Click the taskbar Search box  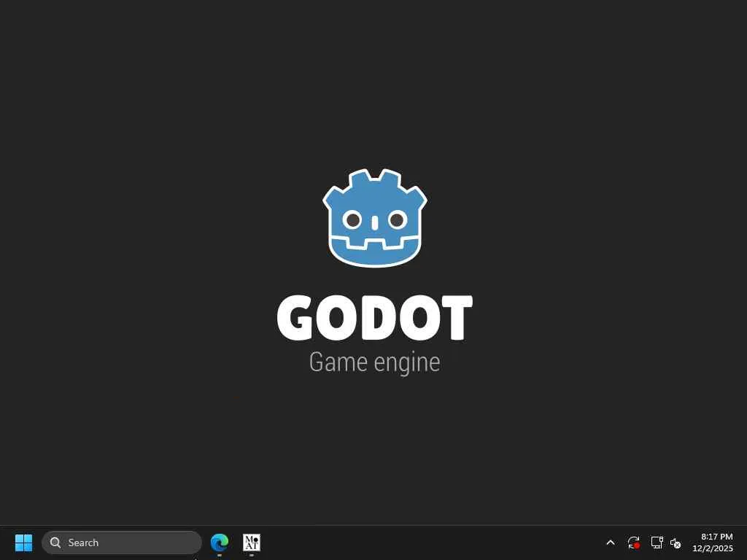click(122, 542)
